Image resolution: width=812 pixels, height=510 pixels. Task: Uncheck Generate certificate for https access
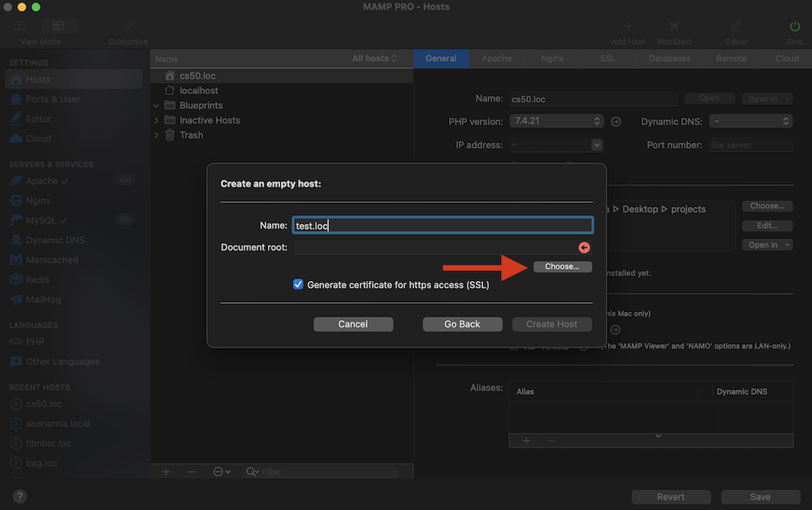point(299,285)
